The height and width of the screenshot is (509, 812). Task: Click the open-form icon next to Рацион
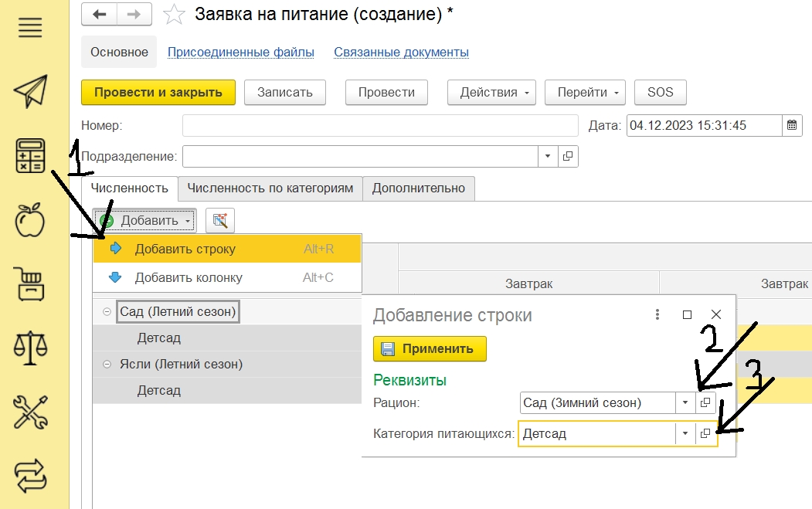(705, 402)
